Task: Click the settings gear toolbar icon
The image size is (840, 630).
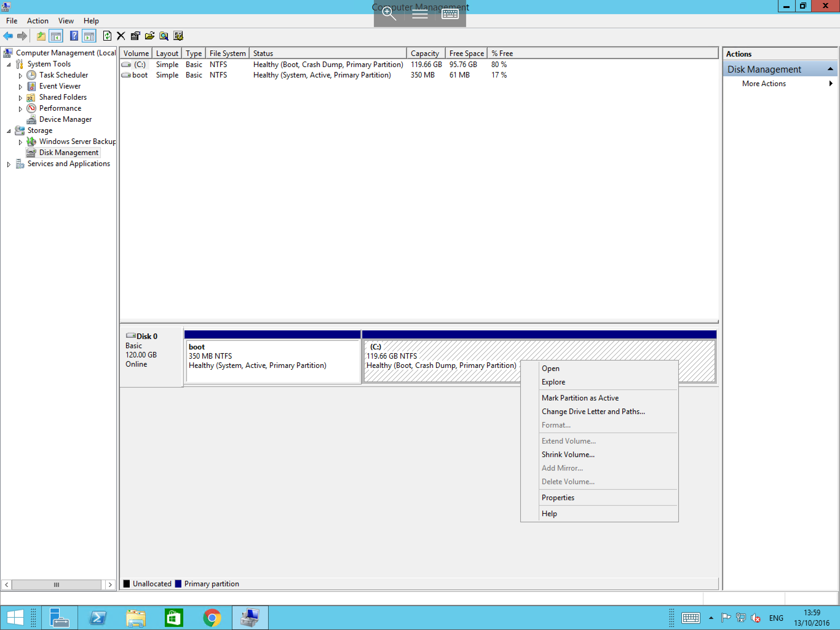Action: 178,36
